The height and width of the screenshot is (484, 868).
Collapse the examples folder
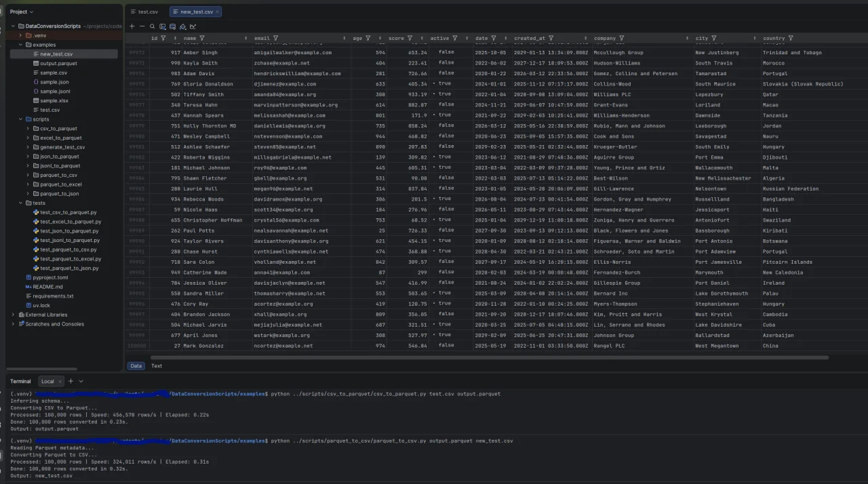pos(20,45)
